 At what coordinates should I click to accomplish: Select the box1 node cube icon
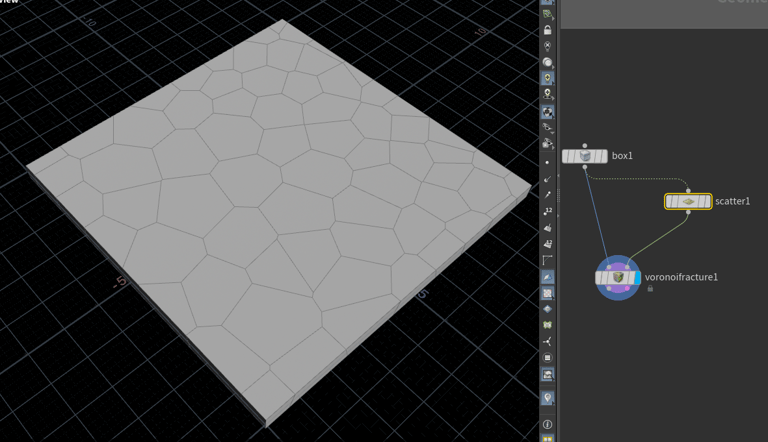585,156
